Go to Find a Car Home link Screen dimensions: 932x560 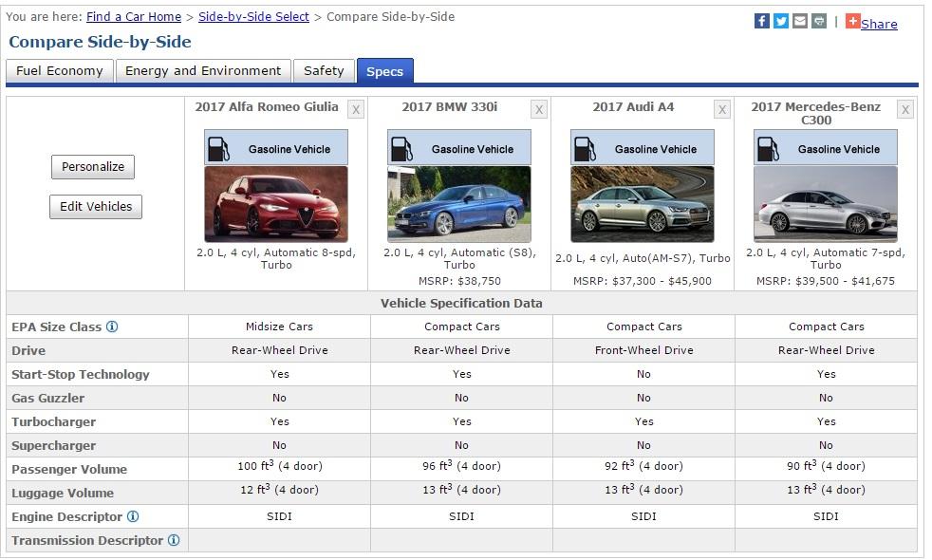pyautogui.click(x=134, y=17)
